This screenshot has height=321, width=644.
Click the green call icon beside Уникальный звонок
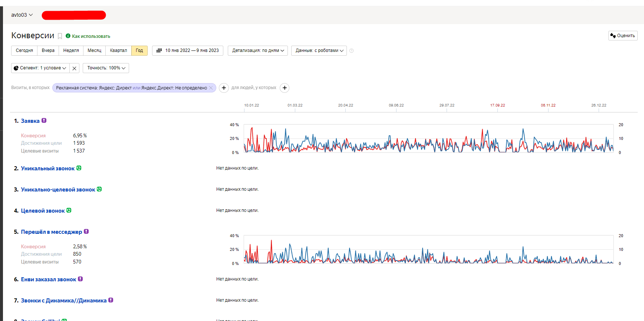79,168
